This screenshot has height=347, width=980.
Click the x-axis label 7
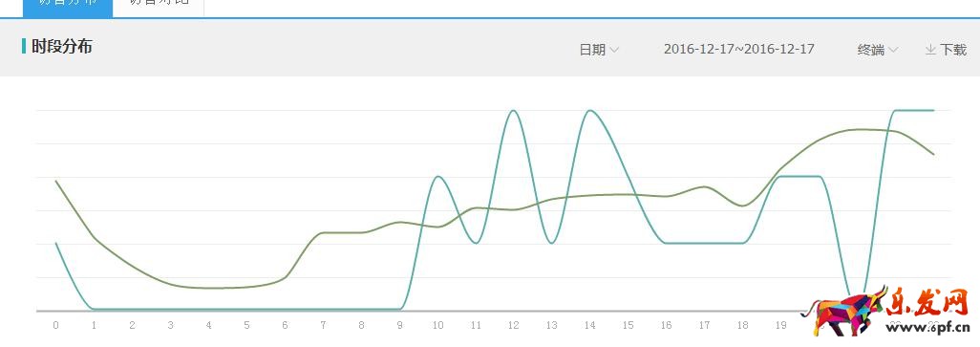pyautogui.click(x=323, y=325)
